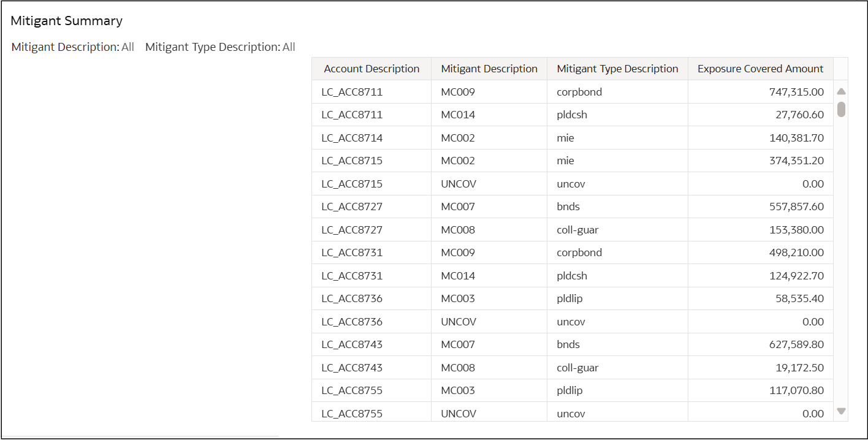Open the Mitigant Description filter showing All
This screenshot has width=868, height=440.
click(x=127, y=47)
